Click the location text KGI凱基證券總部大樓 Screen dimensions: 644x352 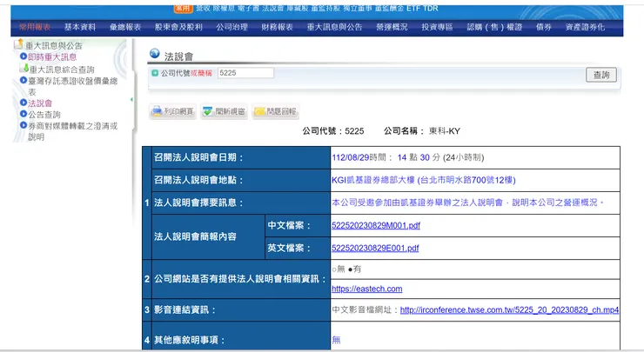tap(373, 180)
